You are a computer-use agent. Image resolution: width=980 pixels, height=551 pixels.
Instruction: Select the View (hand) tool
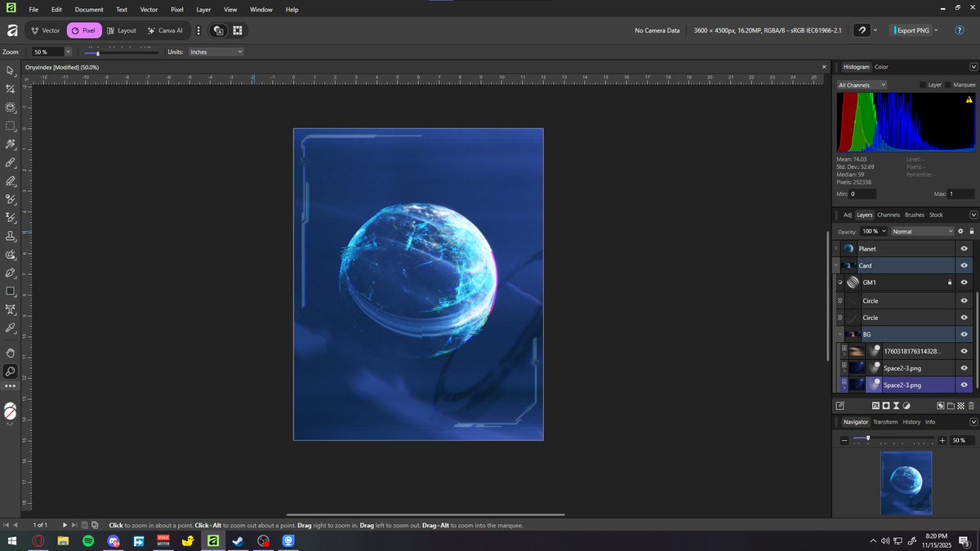point(11,353)
